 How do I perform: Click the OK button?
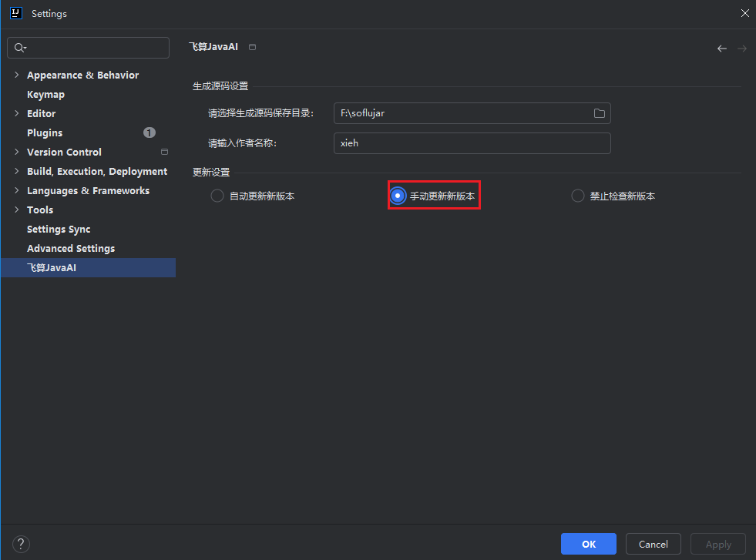coord(588,544)
